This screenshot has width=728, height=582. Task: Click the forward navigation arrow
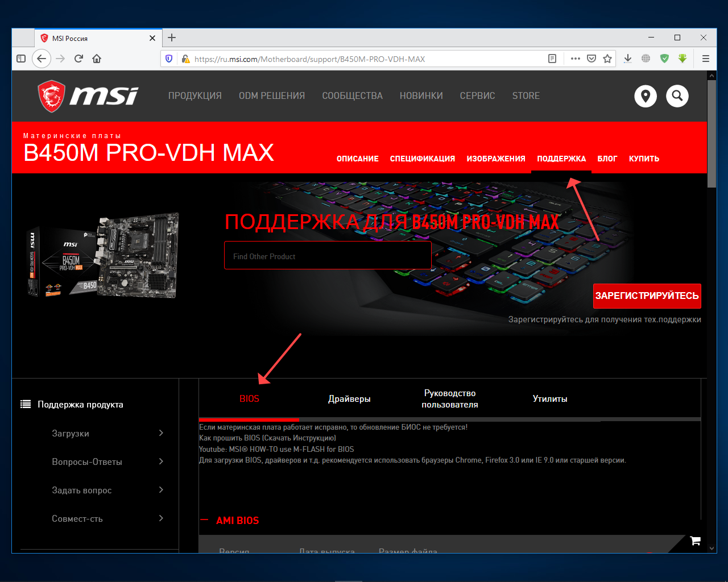pyautogui.click(x=61, y=59)
